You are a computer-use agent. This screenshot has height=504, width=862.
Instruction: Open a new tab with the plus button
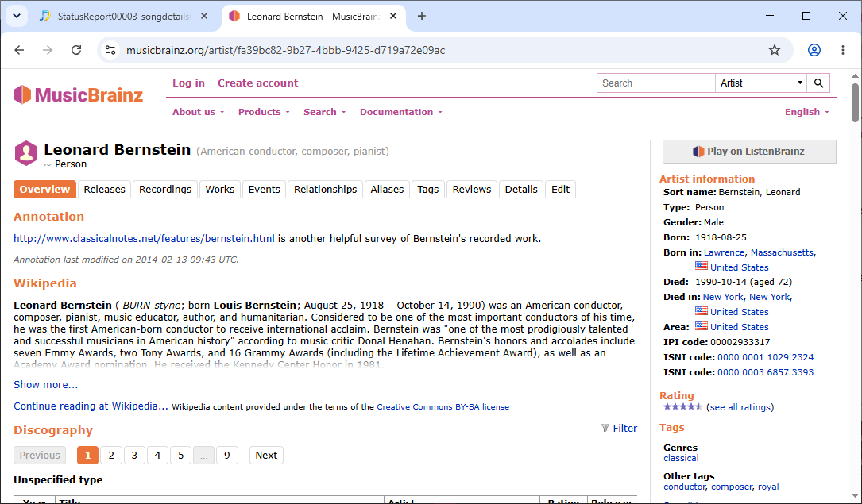[x=422, y=16]
